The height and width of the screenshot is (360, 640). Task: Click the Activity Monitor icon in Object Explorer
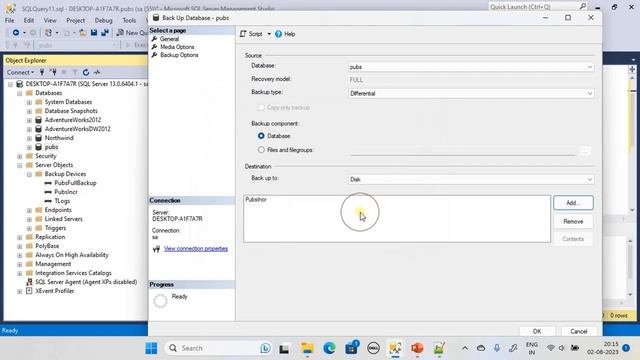click(97, 72)
